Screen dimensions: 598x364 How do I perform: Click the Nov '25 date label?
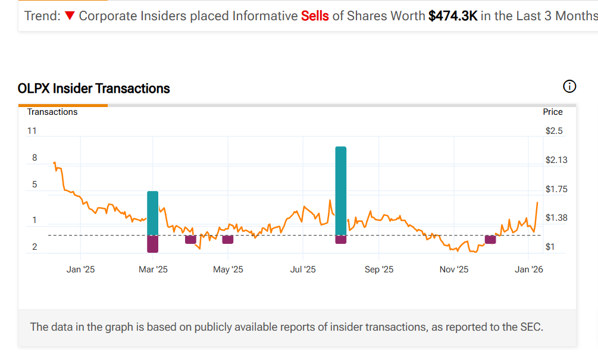(x=454, y=269)
